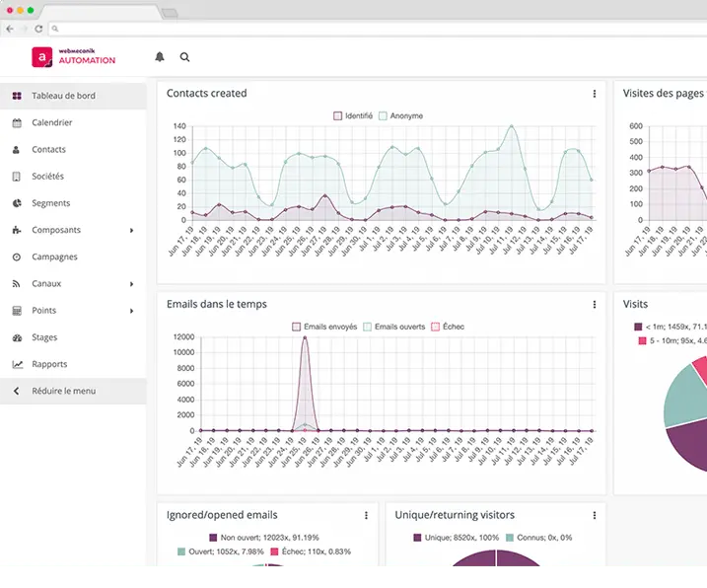Toggle the Emails envoyés legend series

coord(324,327)
